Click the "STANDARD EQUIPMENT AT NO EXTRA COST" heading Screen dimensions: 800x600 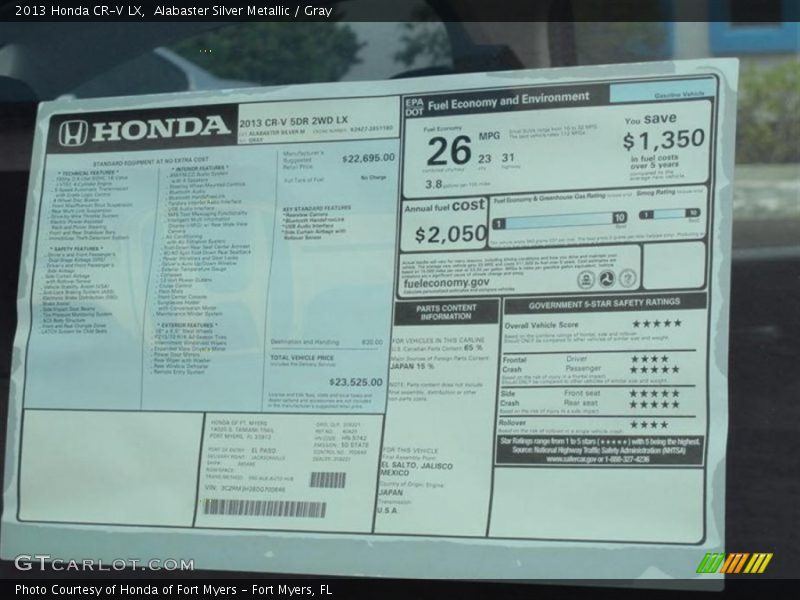pyautogui.click(x=151, y=161)
